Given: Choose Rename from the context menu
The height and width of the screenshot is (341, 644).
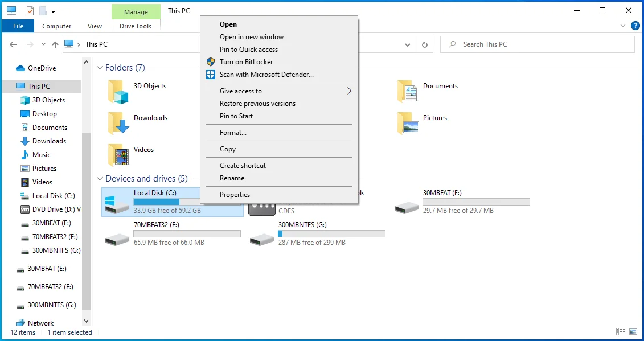Looking at the screenshot, I should tap(279, 178).
